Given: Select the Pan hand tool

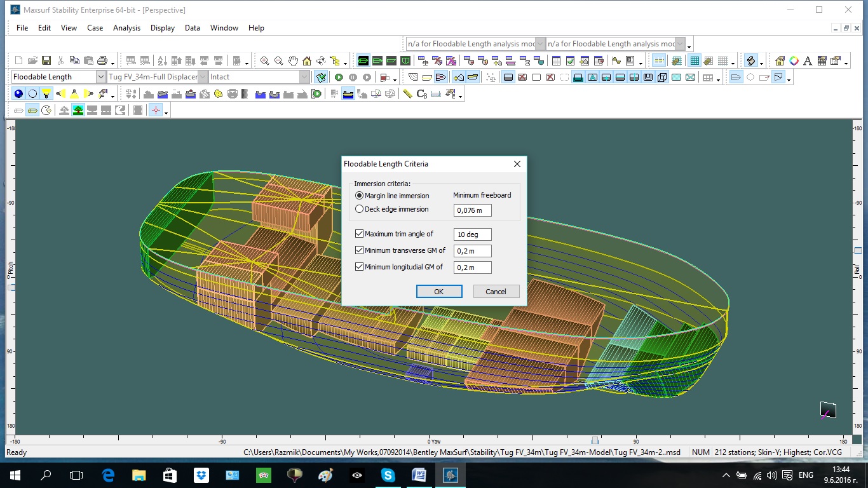Looking at the screenshot, I should (x=293, y=61).
